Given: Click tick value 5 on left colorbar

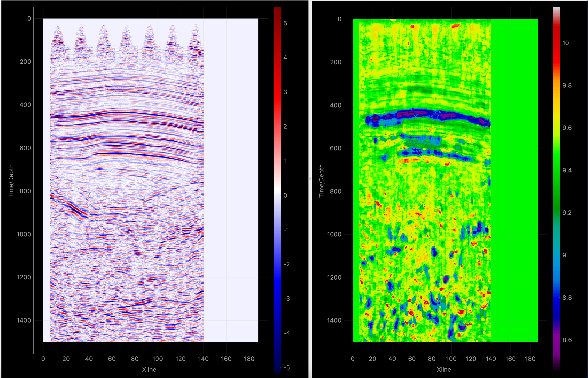Looking at the screenshot, I should [x=285, y=23].
